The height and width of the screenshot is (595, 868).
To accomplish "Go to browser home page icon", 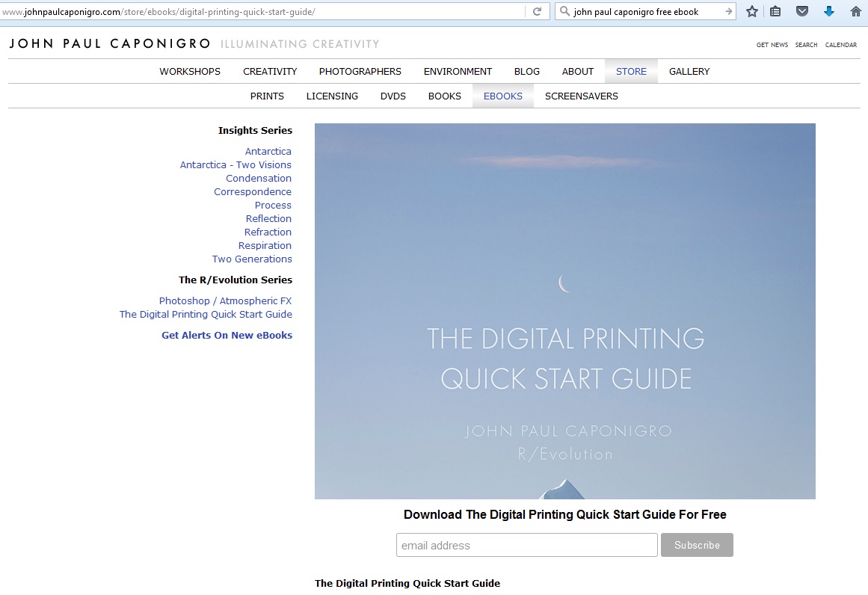I will pos(856,11).
